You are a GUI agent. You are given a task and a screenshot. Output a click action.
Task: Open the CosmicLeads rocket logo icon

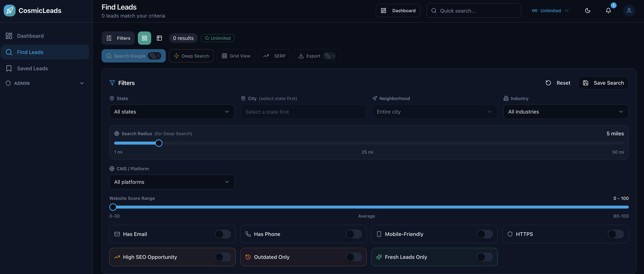9,10
